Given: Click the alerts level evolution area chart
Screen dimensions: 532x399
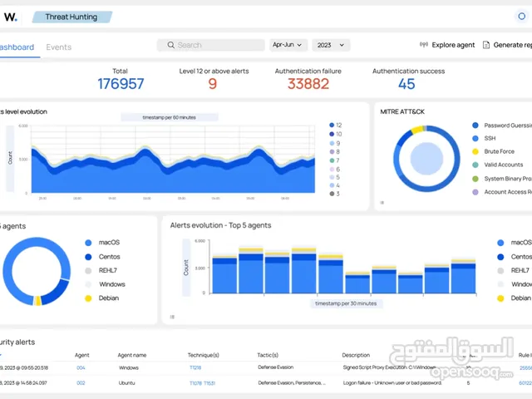Looking at the screenshot, I should pos(173,160).
